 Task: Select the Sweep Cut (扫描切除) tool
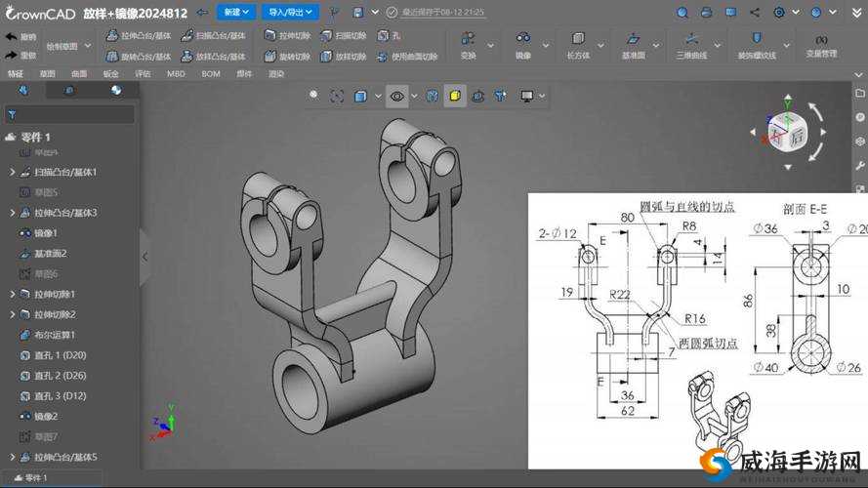344,35
